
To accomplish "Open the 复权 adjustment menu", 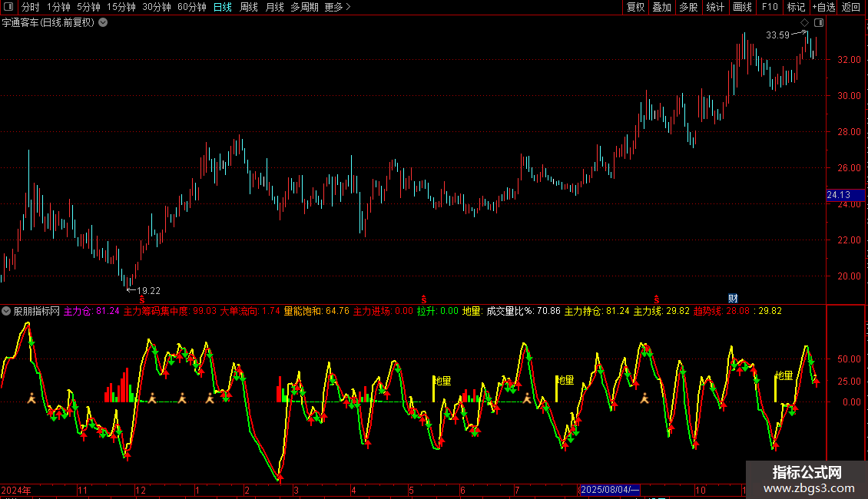I will pyautogui.click(x=635, y=7).
